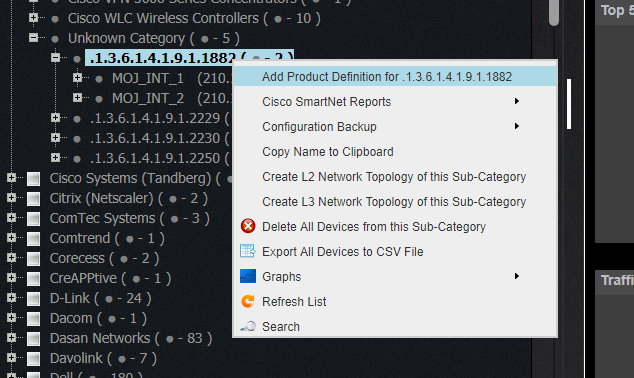Check the Citrix (Netscaler) checkbox
634x378 pixels.
[x=34, y=199]
